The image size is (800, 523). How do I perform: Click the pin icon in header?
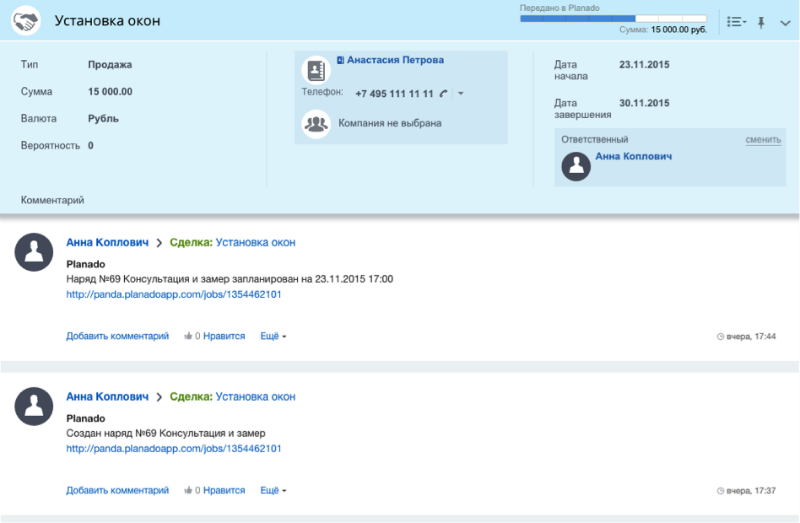pyautogui.click(x=761, y=22)
